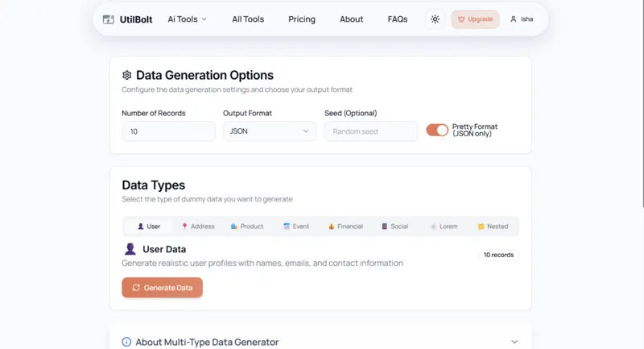
Task: Click the 10 records badge
Action: coord(498,255)
